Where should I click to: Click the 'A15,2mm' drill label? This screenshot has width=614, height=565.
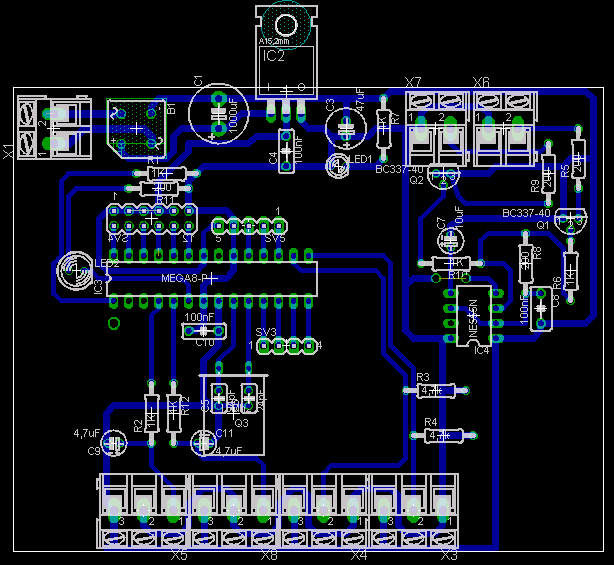pos(274,41)
